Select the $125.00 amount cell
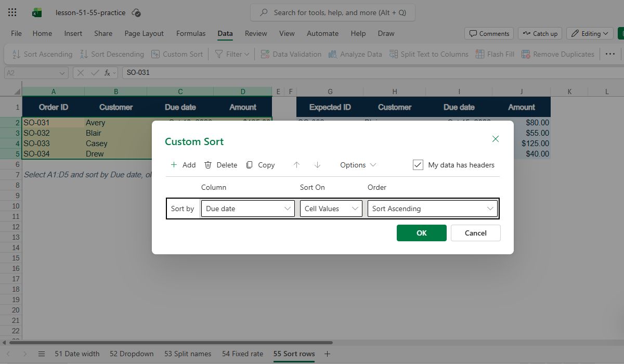Image resolution: width=624 pixels, height=364 pixels. tap(522, 144)
